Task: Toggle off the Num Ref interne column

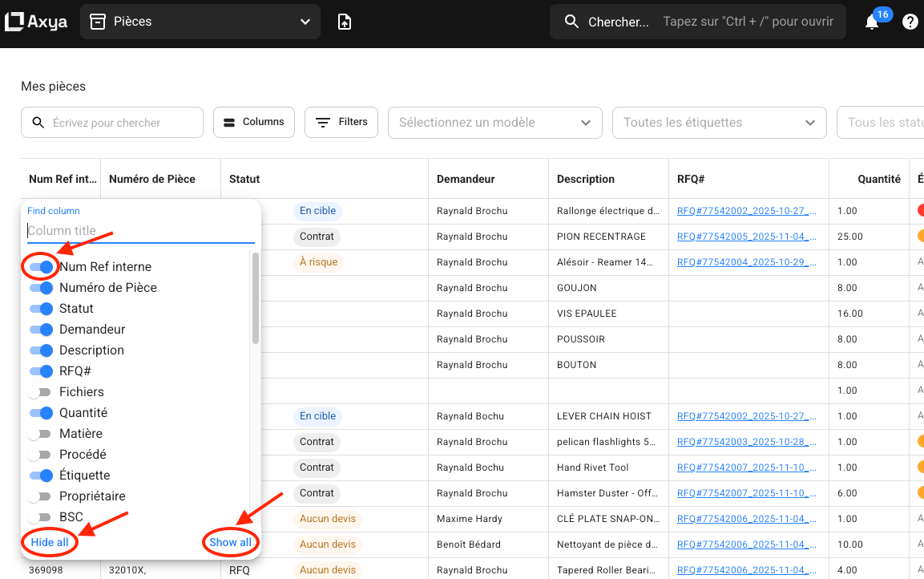Action: 41,267
